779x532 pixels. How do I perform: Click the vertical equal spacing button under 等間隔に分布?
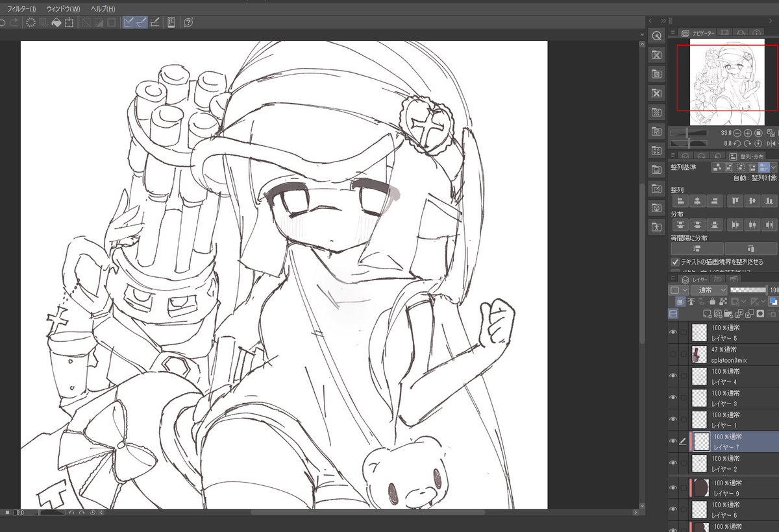coord(697,248)
